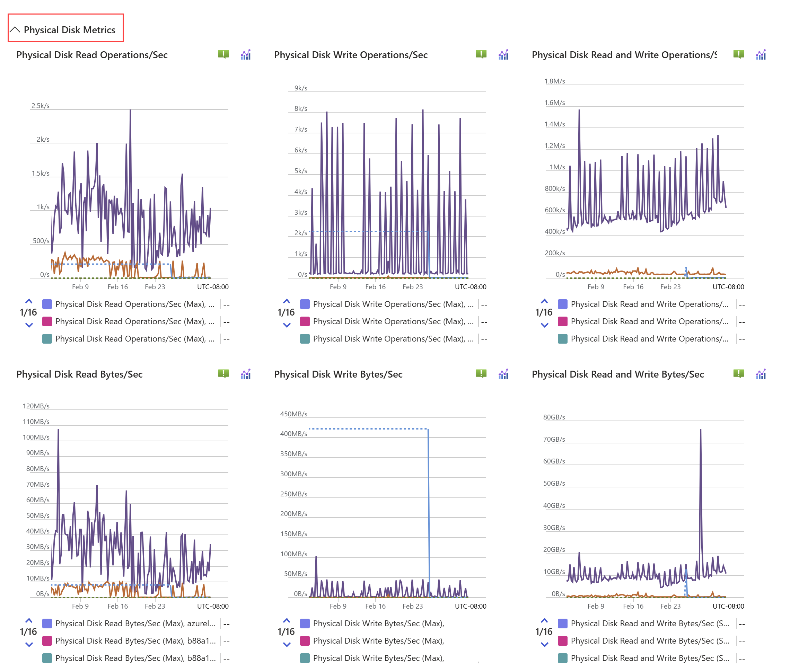Viewport: 790px width, 672px height.
Task: Go to previous legend page on Write Bytes chart
Action: tap(287, 620)
